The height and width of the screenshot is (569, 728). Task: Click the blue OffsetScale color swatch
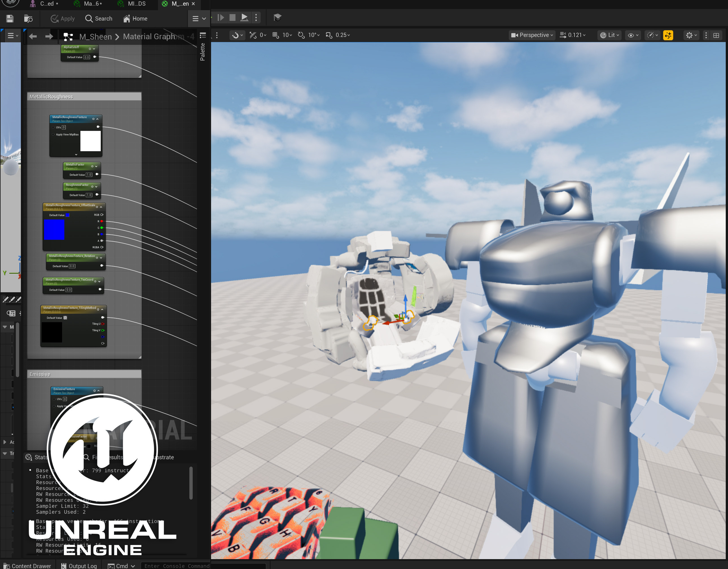(54, 230)
